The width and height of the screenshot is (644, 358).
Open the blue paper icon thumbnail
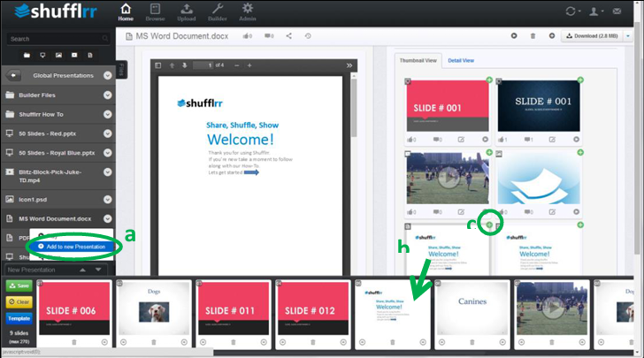point(539,179)
